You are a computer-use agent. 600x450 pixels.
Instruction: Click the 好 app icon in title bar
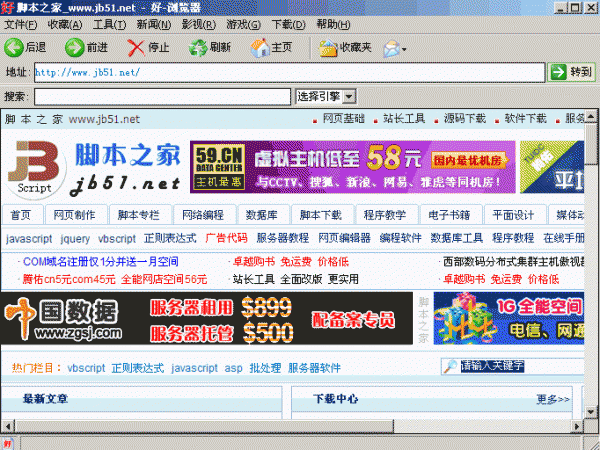[7, 7]
